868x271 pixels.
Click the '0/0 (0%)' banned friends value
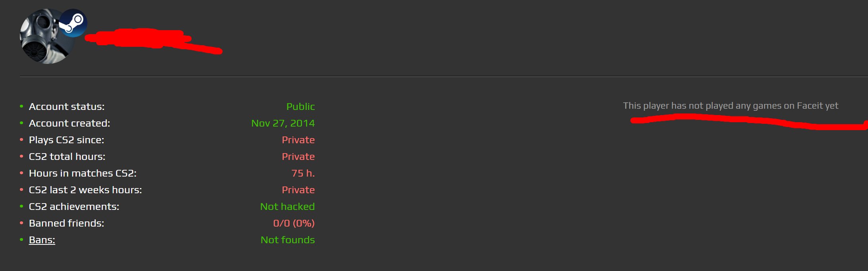(x=294, y=223)
